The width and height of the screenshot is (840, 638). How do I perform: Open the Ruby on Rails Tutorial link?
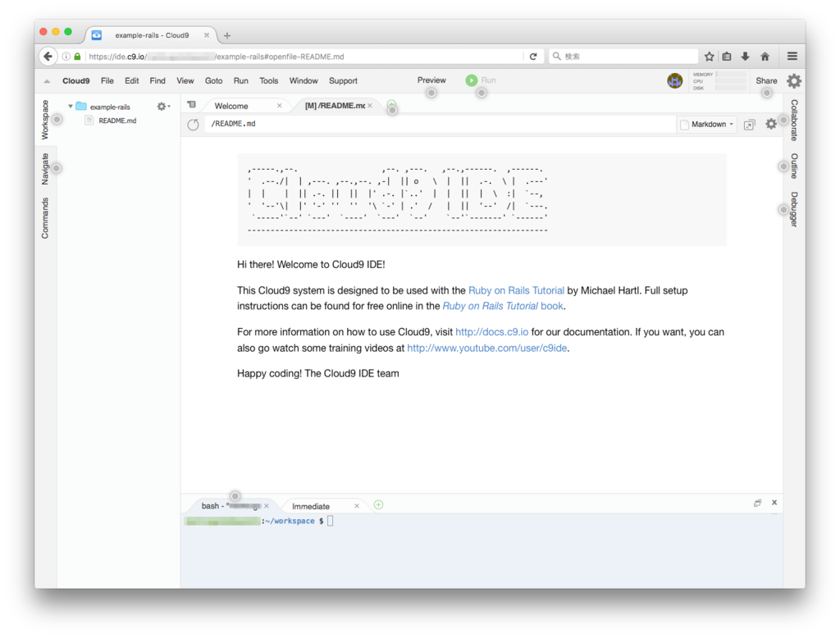(x=516, y=290)
